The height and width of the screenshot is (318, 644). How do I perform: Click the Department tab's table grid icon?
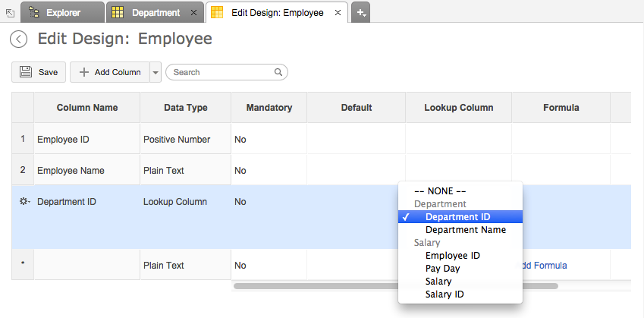click(118, 13)
